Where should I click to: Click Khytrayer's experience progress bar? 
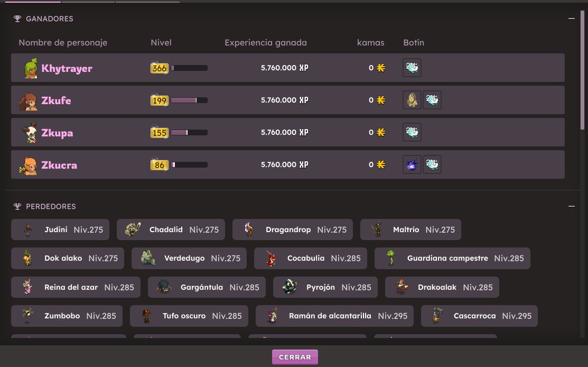pyautogui.click(x=189, y=68)
